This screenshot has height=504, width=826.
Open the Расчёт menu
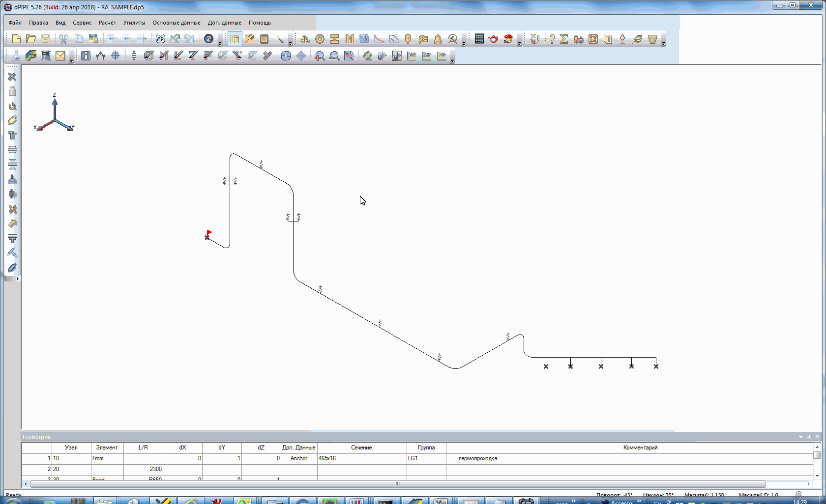107,23
